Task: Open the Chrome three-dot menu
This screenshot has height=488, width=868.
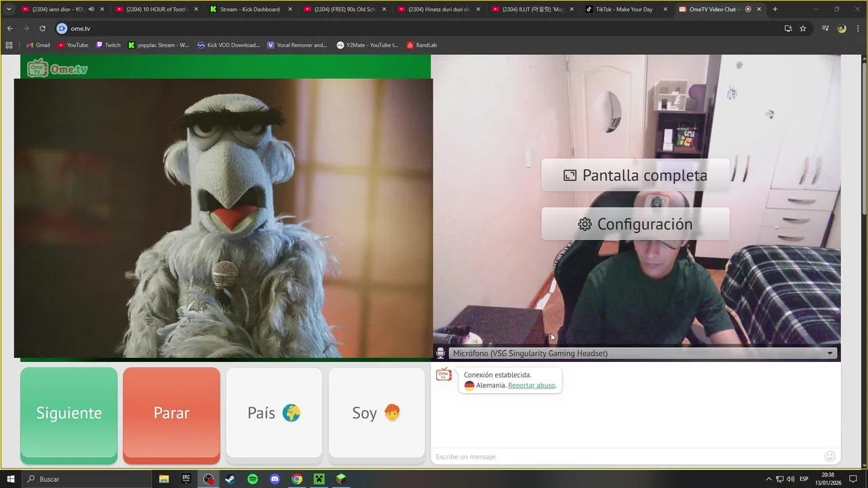Action: pyautogui.click(x=857, y=28)
